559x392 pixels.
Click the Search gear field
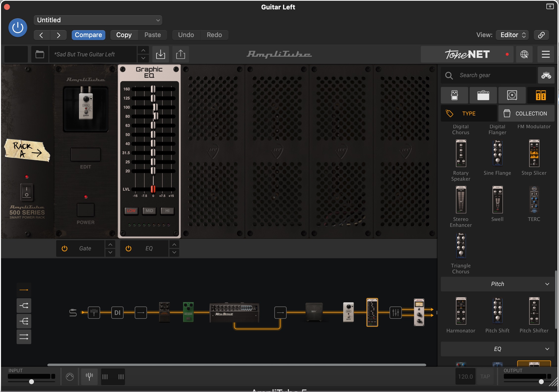489,75
